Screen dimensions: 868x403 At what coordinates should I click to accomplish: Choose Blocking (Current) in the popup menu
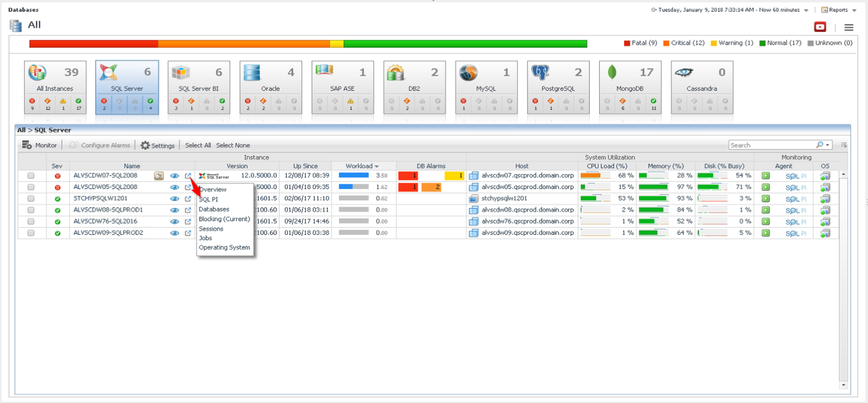[x=224, y=219]
